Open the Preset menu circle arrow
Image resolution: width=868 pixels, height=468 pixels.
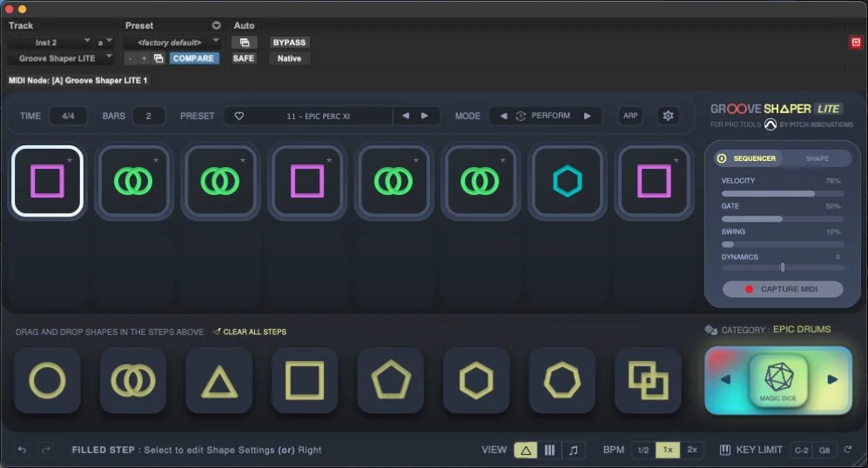[216, 25]
